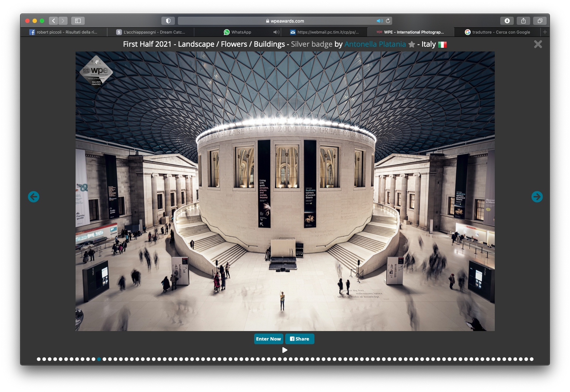Viewport: 570px width, 392px height.
Task: Go back with Safari's back arrow
Action: (54, 21)
